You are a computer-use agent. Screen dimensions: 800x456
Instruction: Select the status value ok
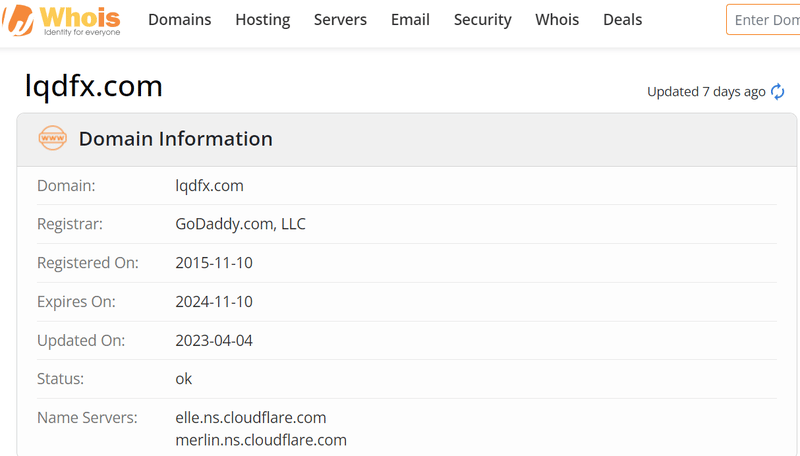(x=184, y=378)
